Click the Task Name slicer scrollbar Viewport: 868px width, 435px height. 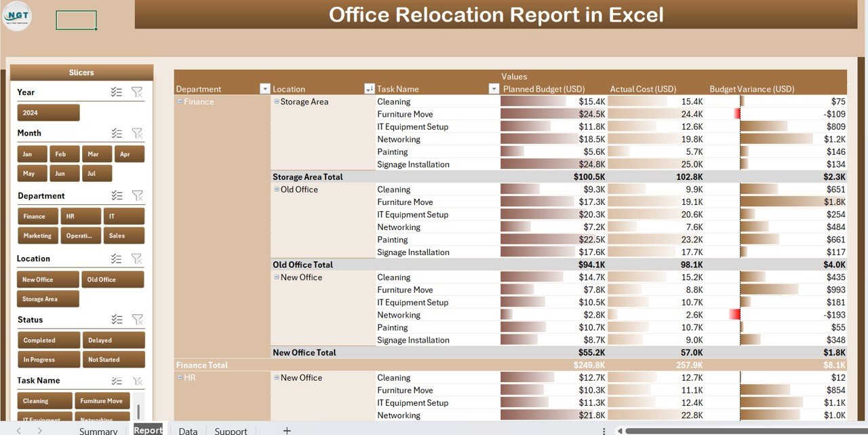click(138, 411)
